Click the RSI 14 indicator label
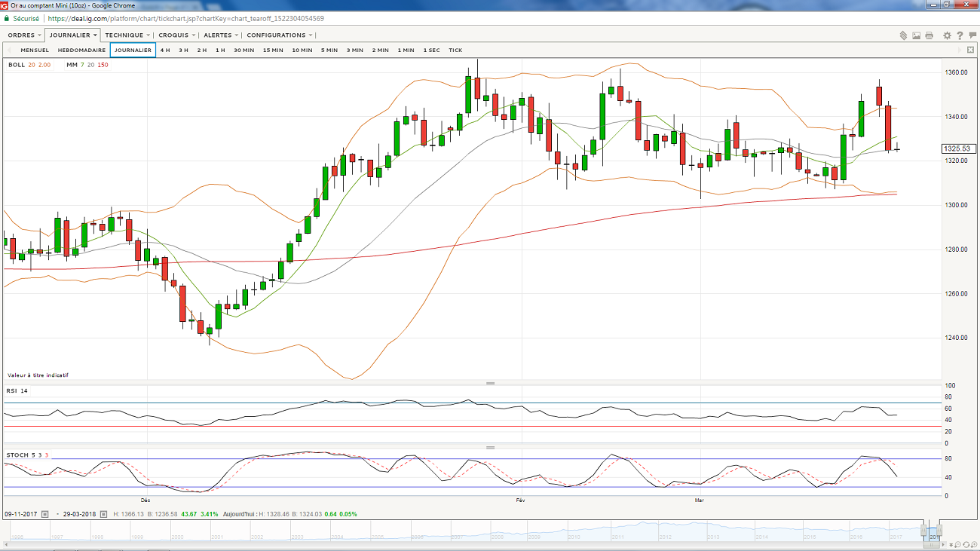Screen dimensions: 980x551 click(x=17, y=390)
